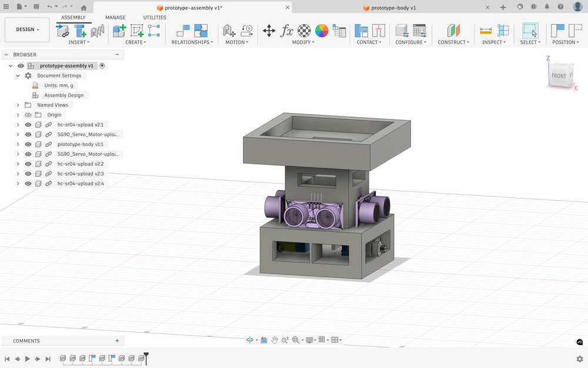The width and height of the screenshot is (588, 368).
Task: Open Change Parameters (fx) tool
Action: point(287,31)
